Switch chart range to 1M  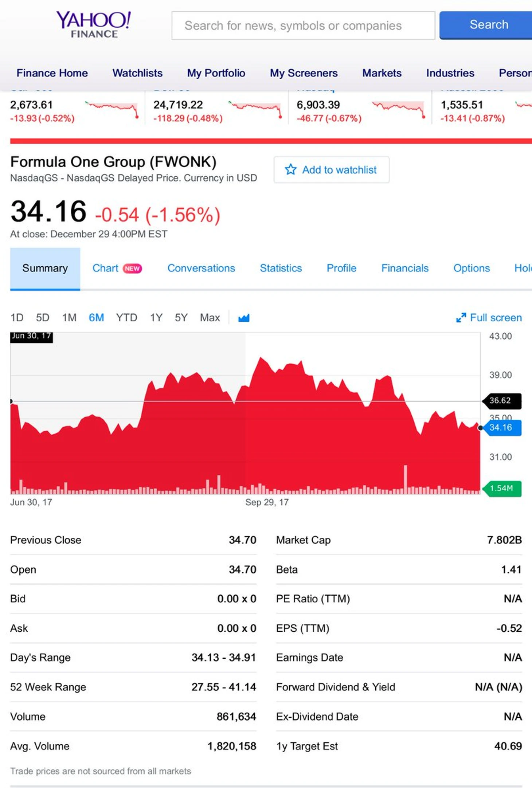coord(69,318)
